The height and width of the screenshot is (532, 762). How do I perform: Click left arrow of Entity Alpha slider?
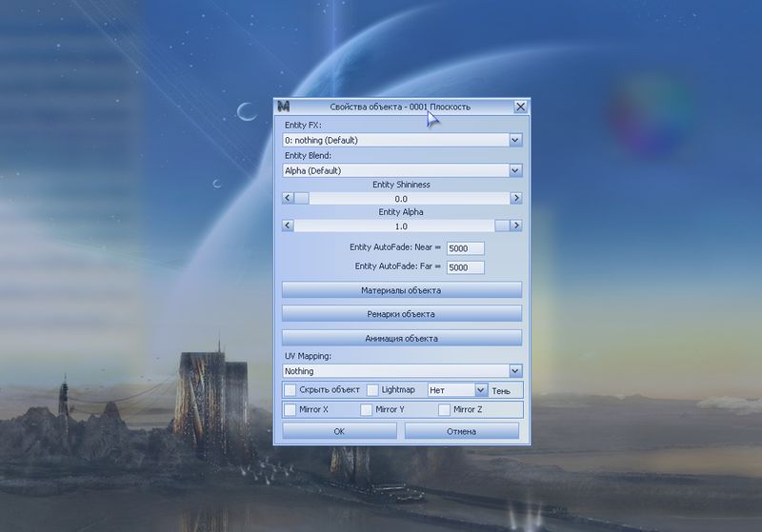[288, 226]
